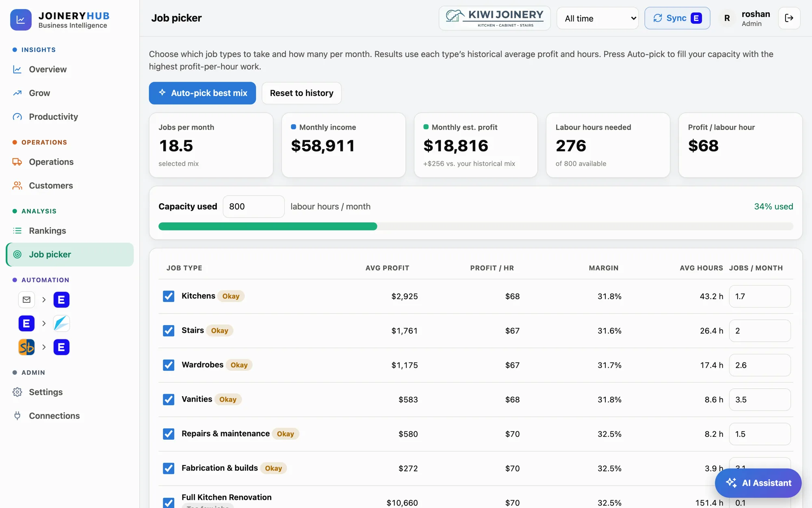Uncheck the Wardrobes job type

pos(168,365)
